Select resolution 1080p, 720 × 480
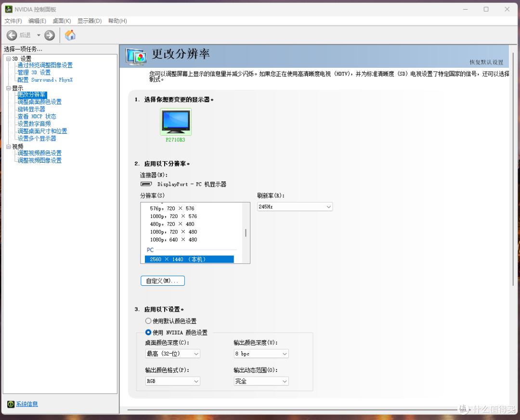520x420 pixels. (173, 232)
